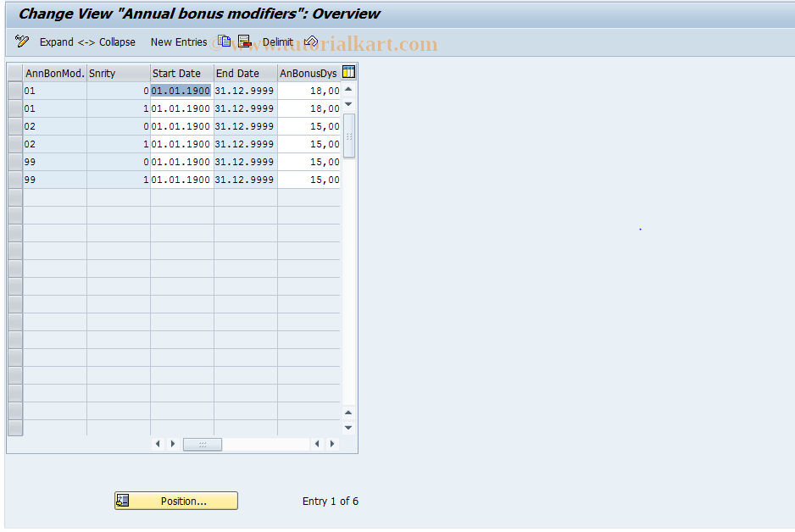The image size is (795, 532).
Task: Click AnBonusDys 15,00 for 02 seniority 0
Action: point(309,126)
